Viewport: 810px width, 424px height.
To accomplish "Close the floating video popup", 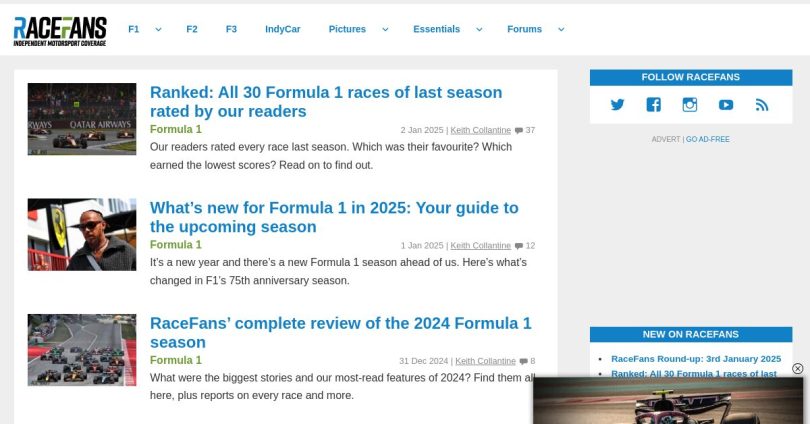I will pos(797,369).
